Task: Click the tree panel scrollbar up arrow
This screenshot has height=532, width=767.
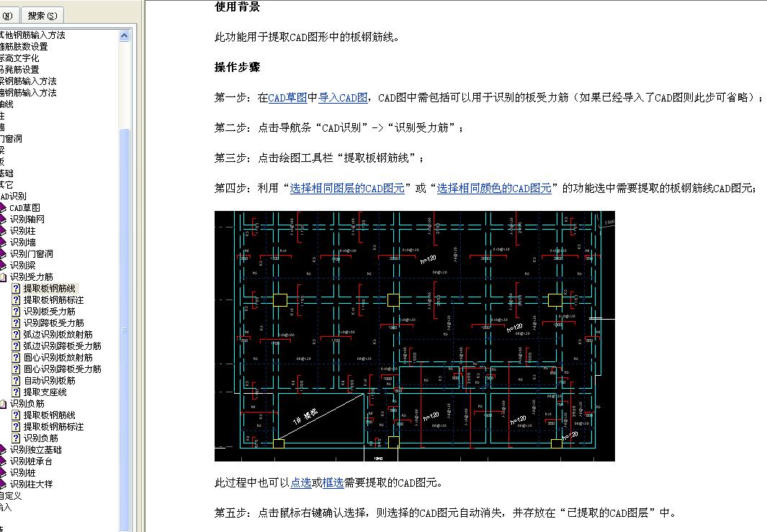Action: click(125, 36)
